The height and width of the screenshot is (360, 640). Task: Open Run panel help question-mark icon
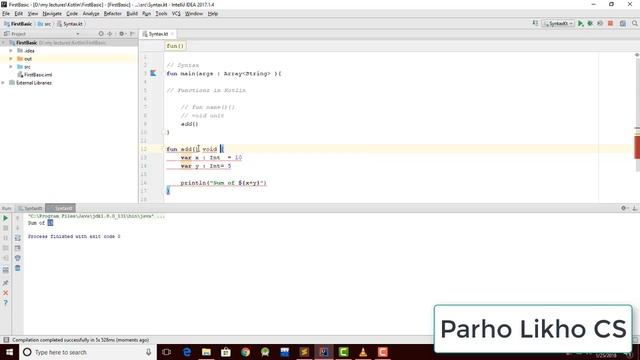(x=5, y=303)
